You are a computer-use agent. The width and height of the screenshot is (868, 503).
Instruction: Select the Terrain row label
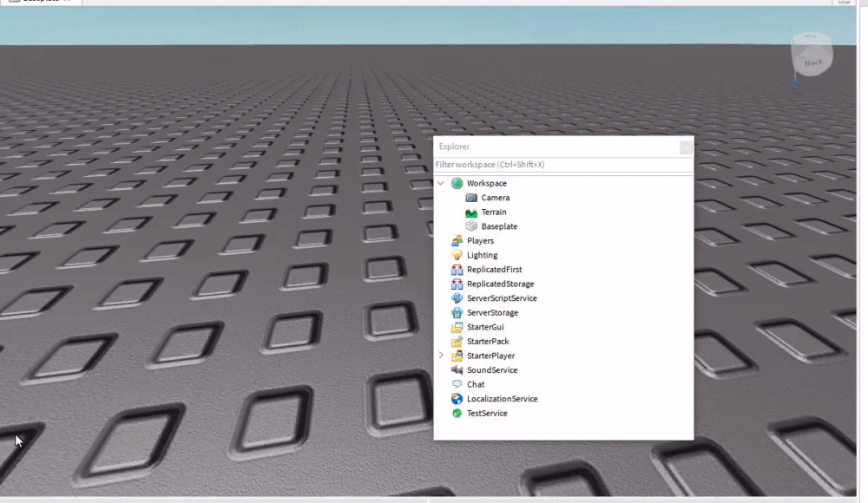(494, 212)
